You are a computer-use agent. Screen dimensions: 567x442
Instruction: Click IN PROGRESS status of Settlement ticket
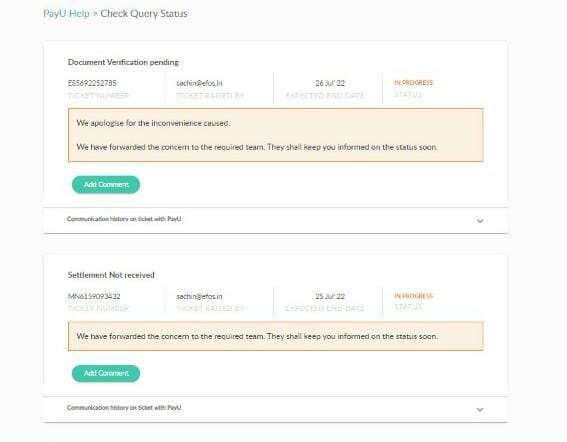click(413, 296)
